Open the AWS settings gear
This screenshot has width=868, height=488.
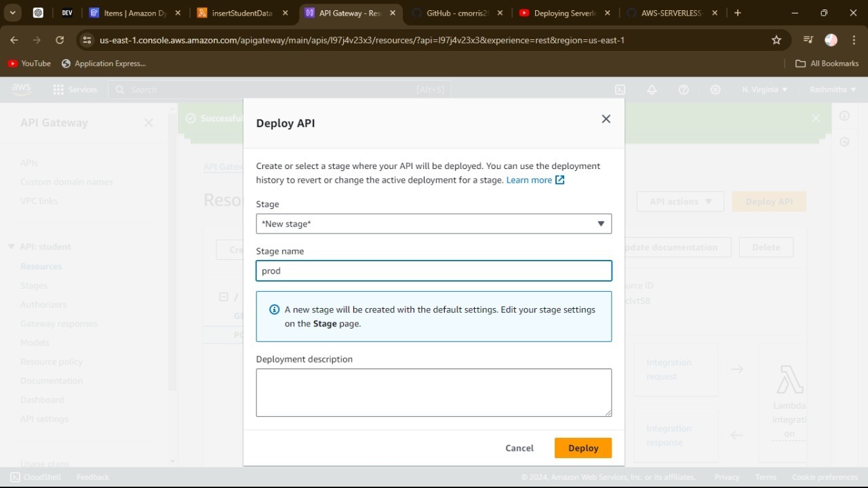coord(715,90)
